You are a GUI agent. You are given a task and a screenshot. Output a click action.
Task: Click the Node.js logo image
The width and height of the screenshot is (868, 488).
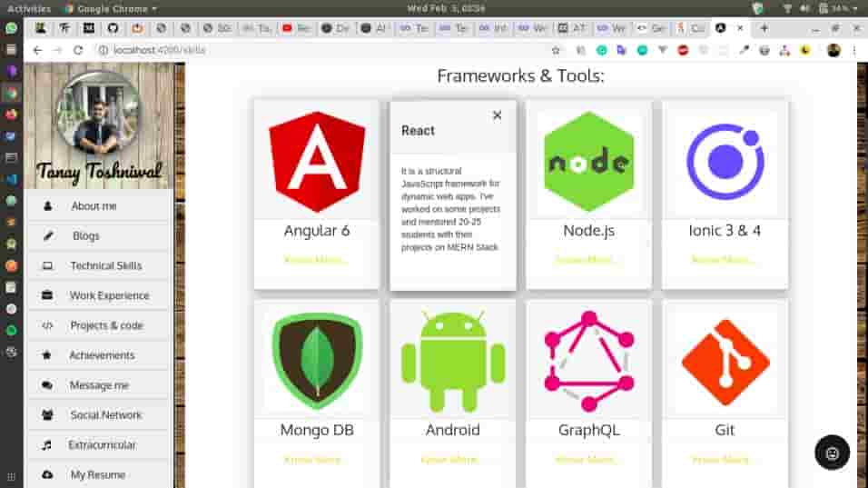pos(589,161)
